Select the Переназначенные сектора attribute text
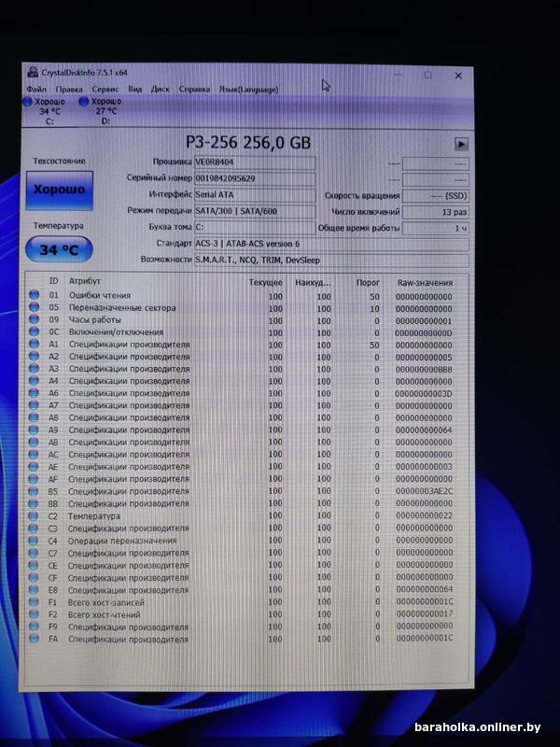The image size is (560, 747). [122, 308]
